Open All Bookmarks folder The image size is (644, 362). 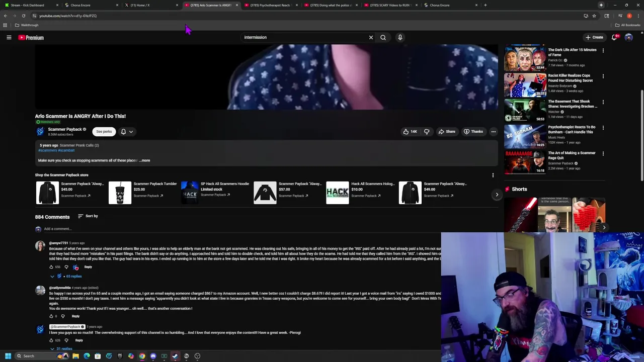(x=627, y=25)
